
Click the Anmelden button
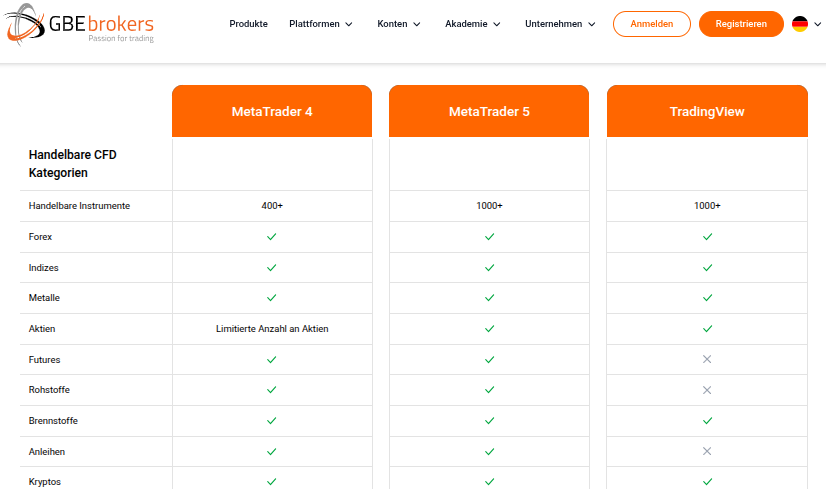pos(652,24)
